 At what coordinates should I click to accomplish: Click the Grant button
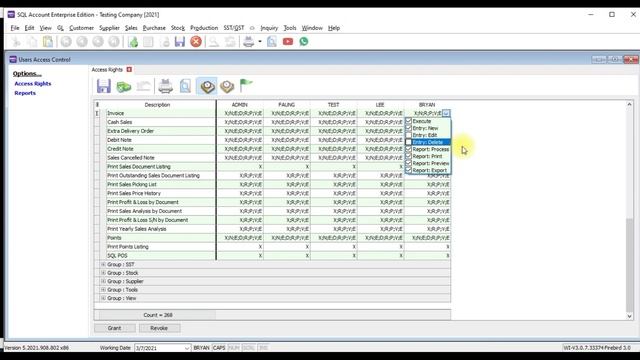tap(115, 328)
